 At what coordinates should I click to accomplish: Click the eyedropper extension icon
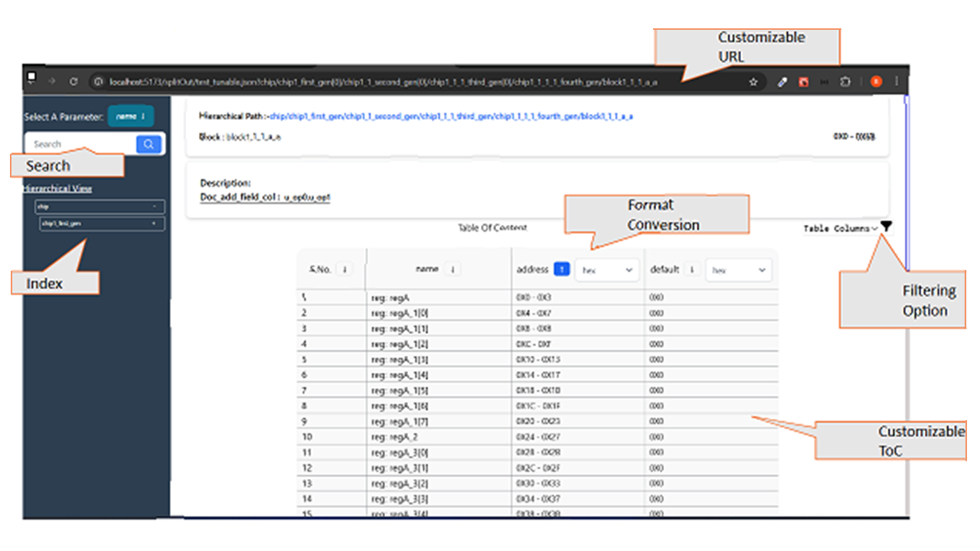pos(782,82)
